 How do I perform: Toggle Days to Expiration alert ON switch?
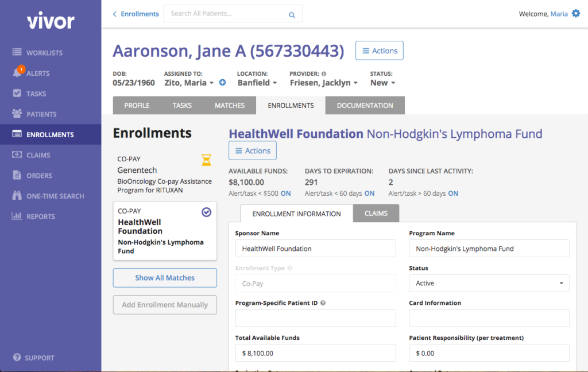pos(369,193)
